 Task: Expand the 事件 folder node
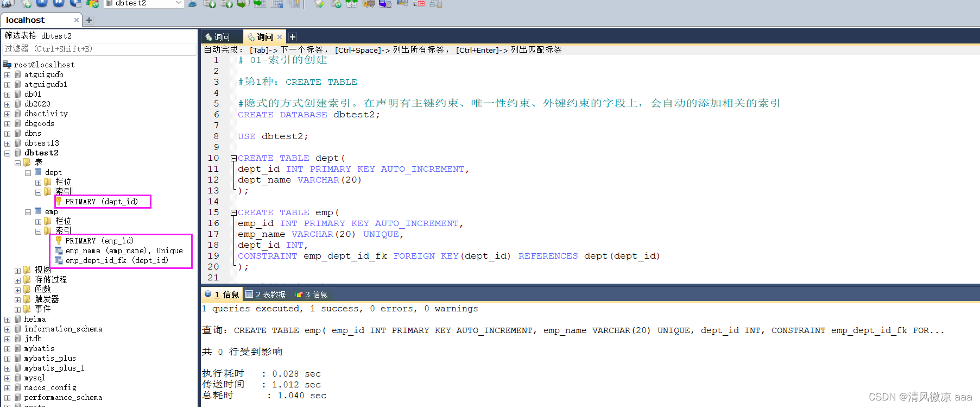click(17, 310)
